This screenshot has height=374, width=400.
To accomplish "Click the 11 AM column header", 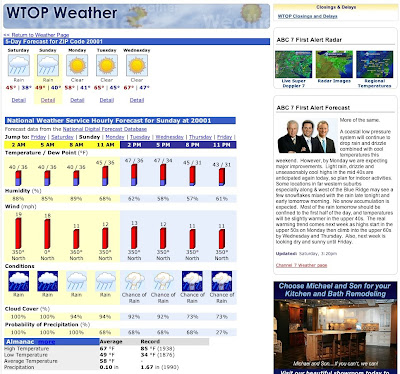I will [105, 145].
